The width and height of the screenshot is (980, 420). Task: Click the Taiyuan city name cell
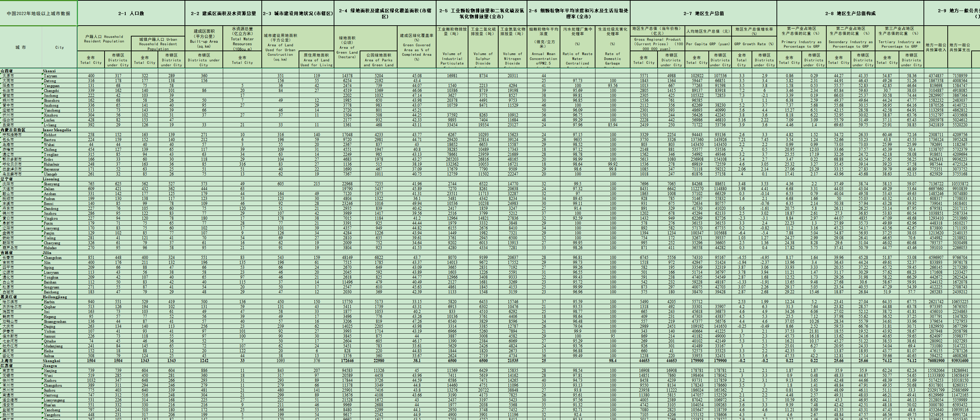(50, 76)
